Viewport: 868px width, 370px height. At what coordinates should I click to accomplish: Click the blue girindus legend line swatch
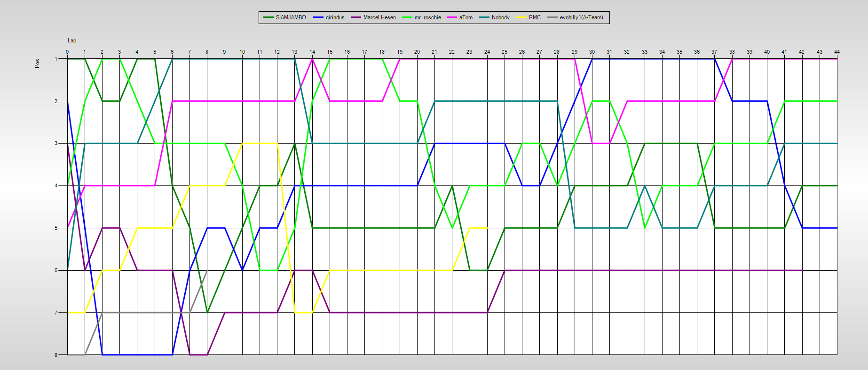pyautogui.click(x=318, y=17)
